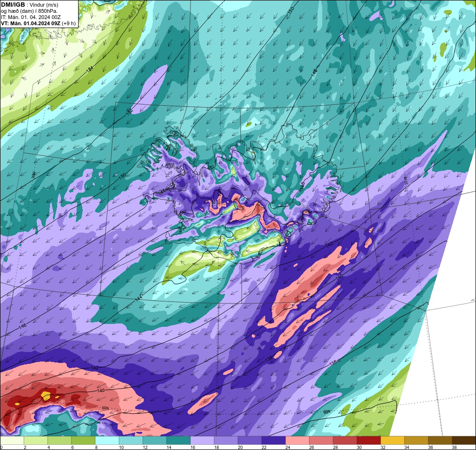Select the yellow 32–34 m/s legend swatch
The width and height of the screenshot is (476, 450).
(392, 440)
